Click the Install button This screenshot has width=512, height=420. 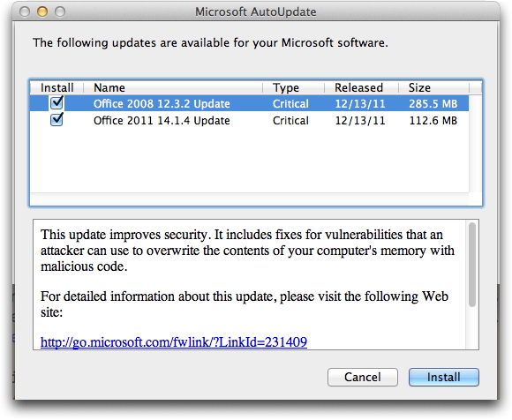point(444,378)
